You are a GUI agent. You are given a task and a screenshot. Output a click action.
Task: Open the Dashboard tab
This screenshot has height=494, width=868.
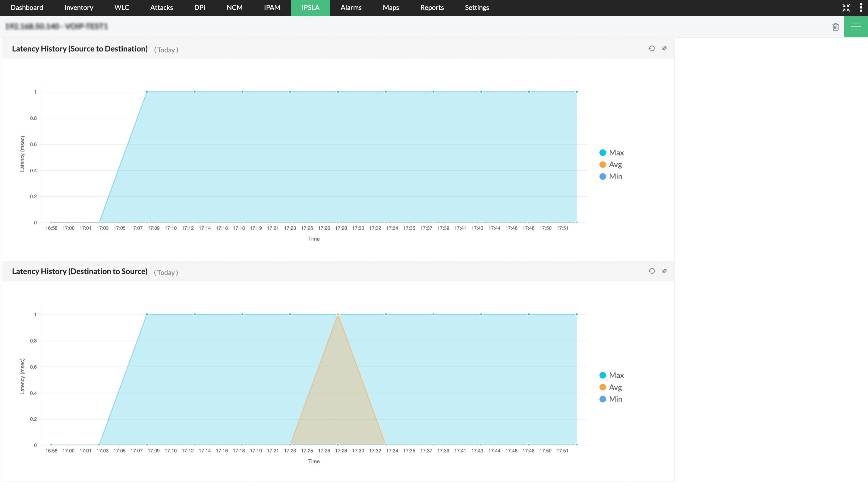(27, 8)
